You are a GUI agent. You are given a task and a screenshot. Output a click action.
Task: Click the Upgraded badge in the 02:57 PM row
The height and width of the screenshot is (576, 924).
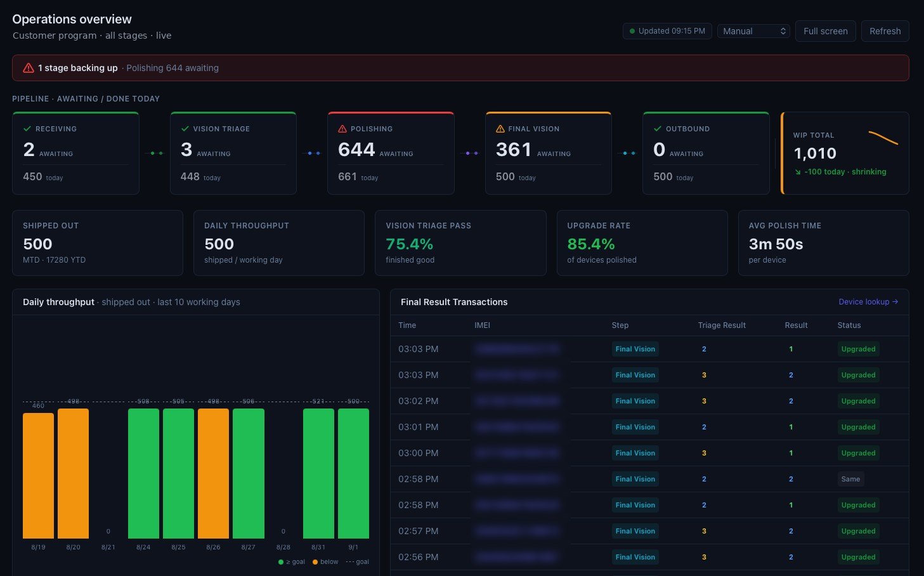click(x=859, y=531)
